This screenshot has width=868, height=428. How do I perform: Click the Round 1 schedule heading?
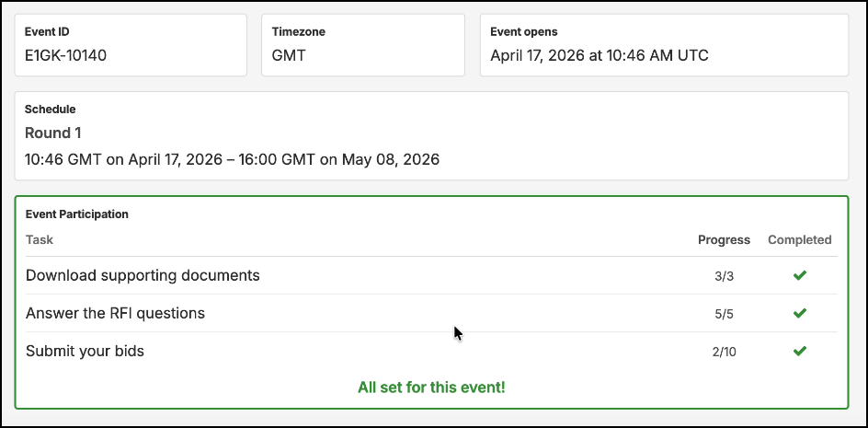(x=53, y=133)
